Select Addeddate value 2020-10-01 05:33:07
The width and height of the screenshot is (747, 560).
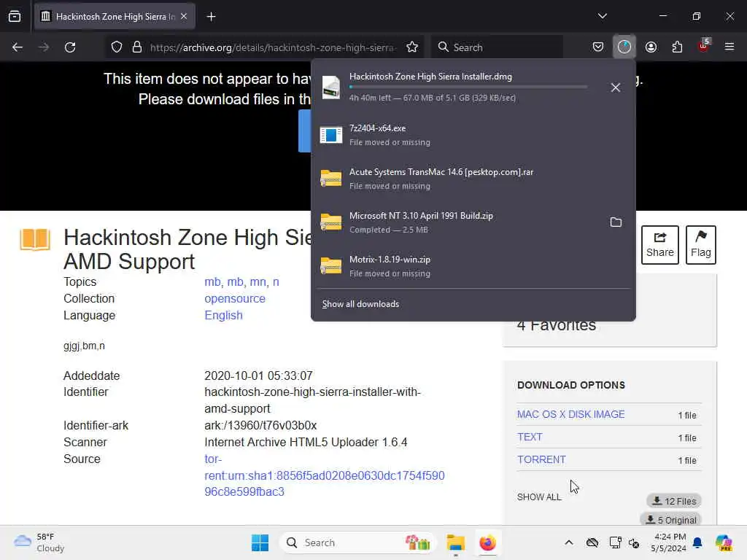pos(259,376)
